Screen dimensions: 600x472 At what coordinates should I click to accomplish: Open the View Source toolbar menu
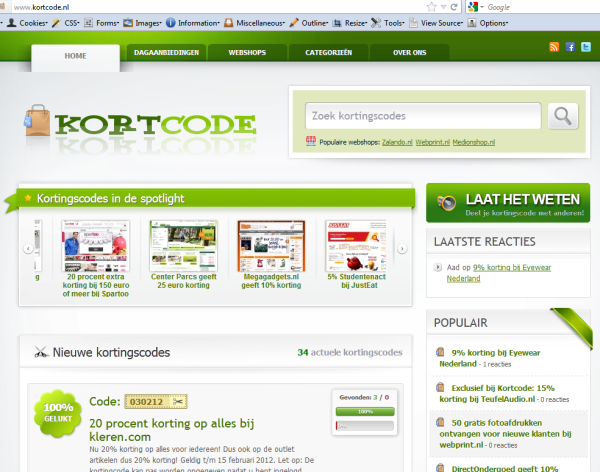436,23
